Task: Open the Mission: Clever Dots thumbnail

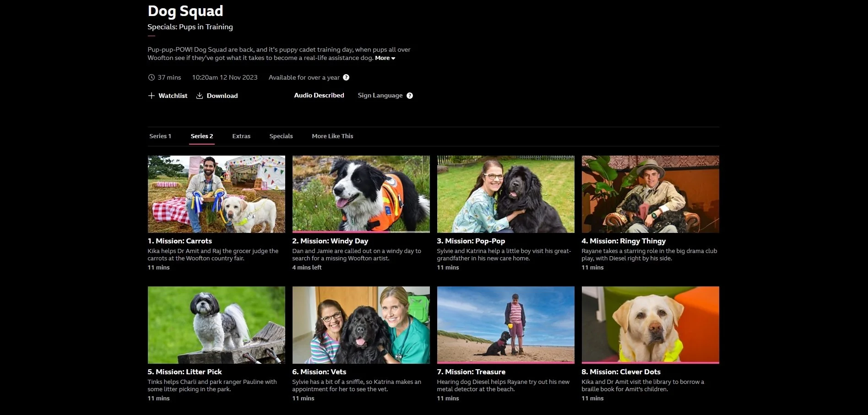Action: click(x=651, y=325)
